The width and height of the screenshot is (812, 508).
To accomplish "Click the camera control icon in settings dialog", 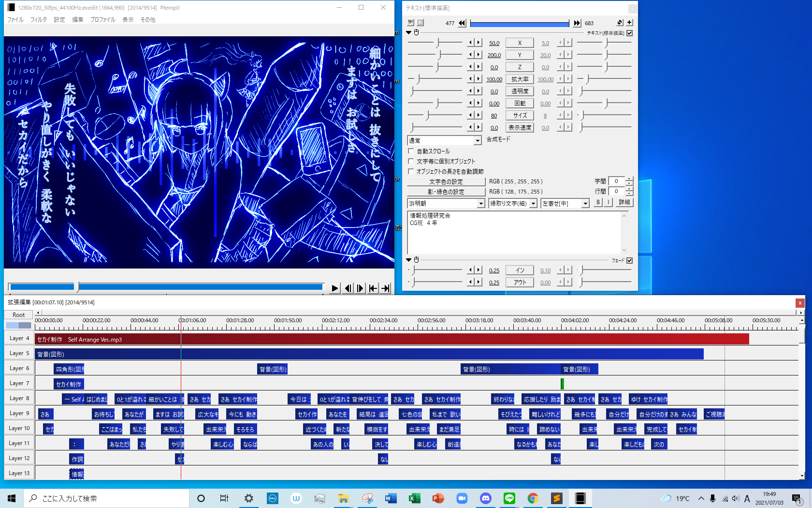I will tap(411, 23).
